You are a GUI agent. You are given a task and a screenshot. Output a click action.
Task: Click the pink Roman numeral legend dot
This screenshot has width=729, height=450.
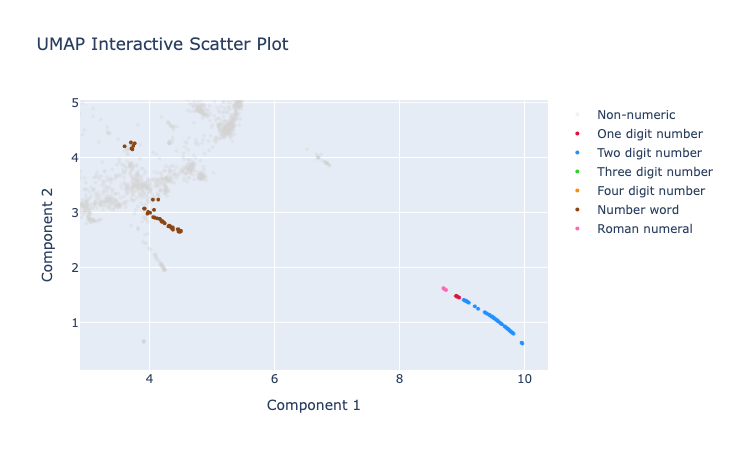pos(577,229)
